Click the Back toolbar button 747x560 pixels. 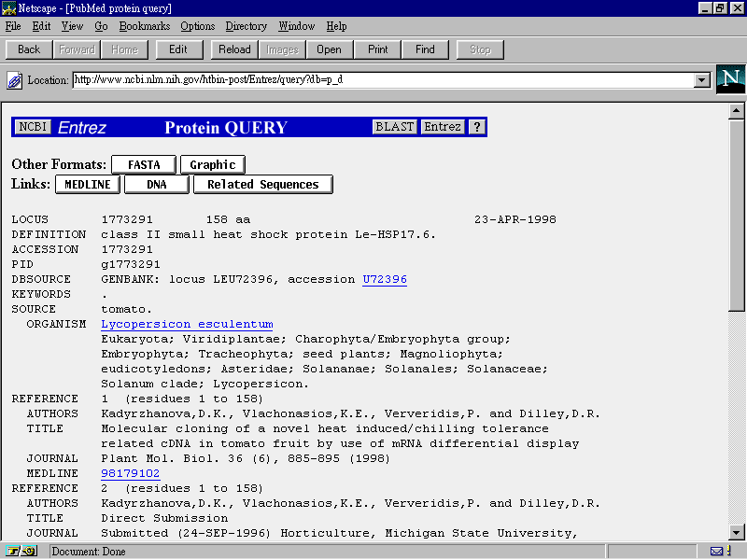coord(29,49)
